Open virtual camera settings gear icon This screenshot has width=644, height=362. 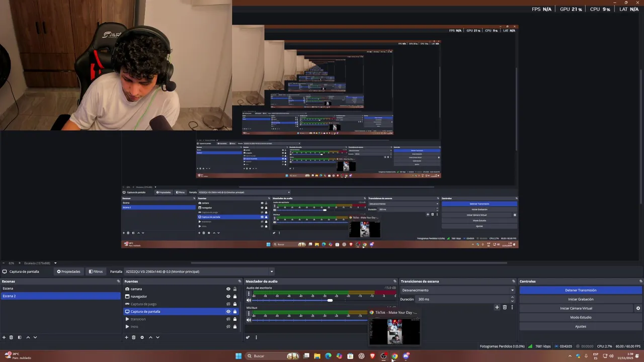click(x=638, y=308)
